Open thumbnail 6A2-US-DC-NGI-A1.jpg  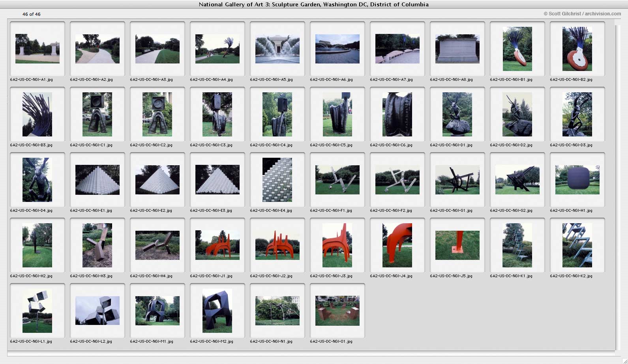pyautogui.click(x=37, y=49)
